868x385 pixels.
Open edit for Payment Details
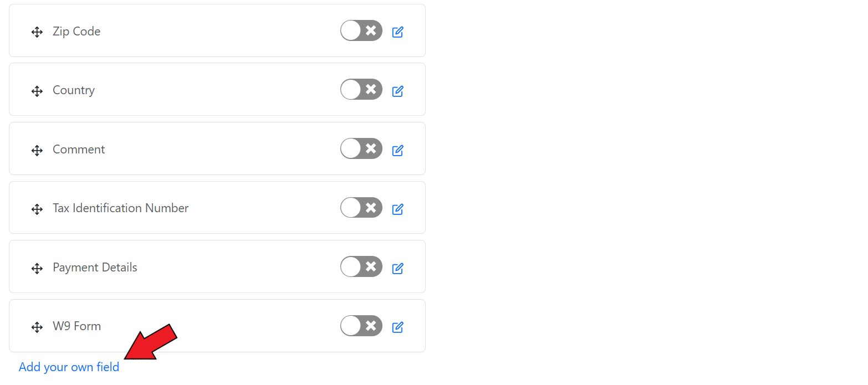tap(397, 269)
